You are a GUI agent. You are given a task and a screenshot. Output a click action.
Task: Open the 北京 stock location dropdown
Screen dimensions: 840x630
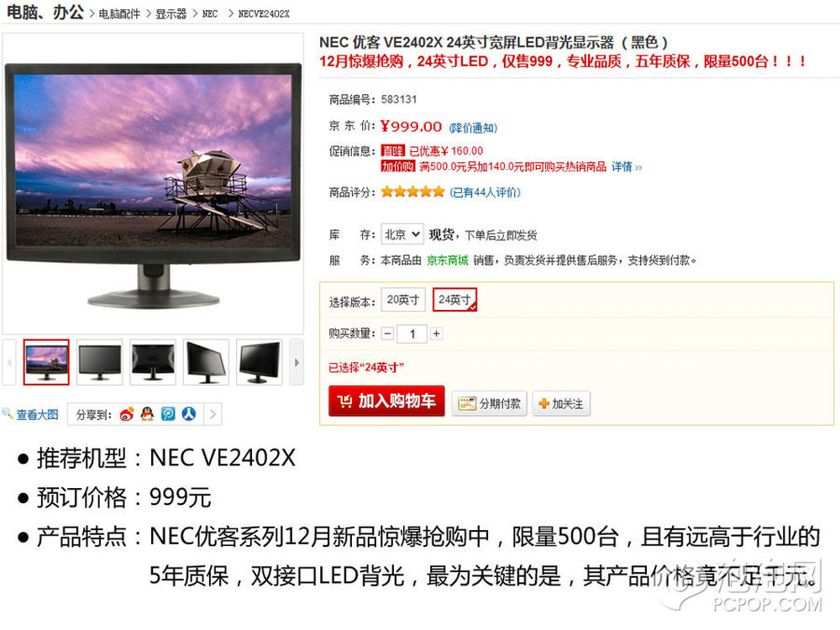click(x=402, y=234)
